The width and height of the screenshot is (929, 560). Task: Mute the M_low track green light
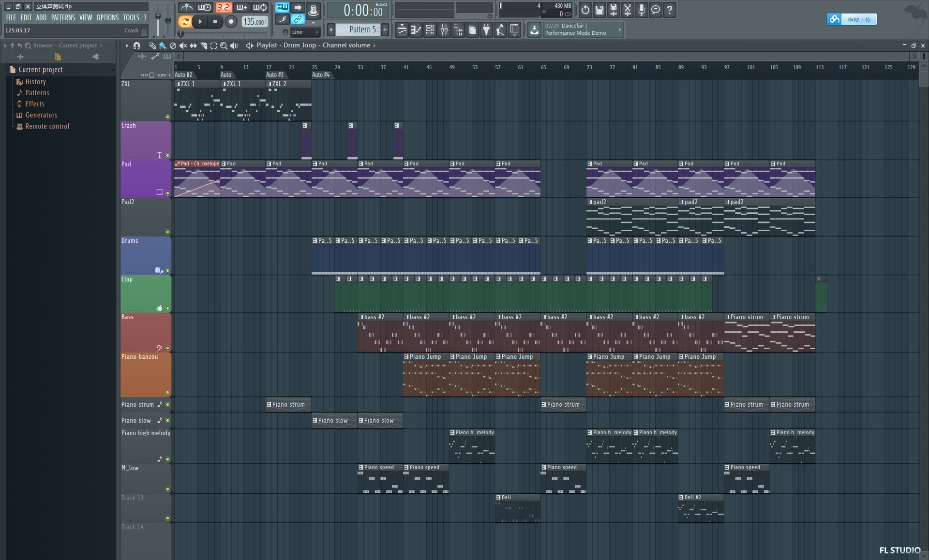[x=167, y=489]
